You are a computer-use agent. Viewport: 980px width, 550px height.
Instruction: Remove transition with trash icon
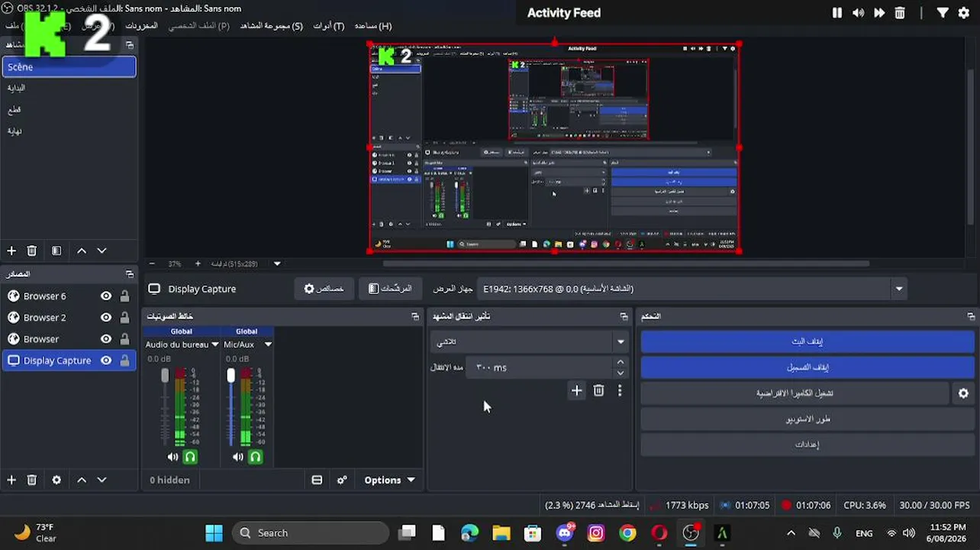point(599,390)
